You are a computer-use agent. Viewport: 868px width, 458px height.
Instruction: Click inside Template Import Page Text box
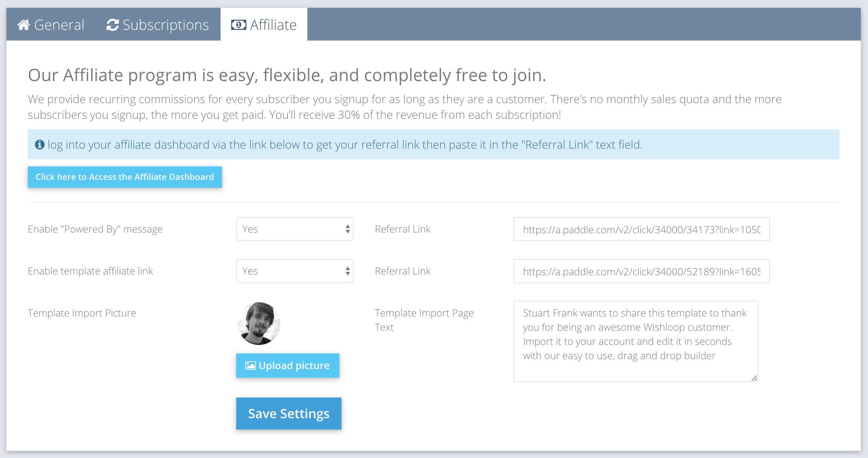click(x=636, y=341)
